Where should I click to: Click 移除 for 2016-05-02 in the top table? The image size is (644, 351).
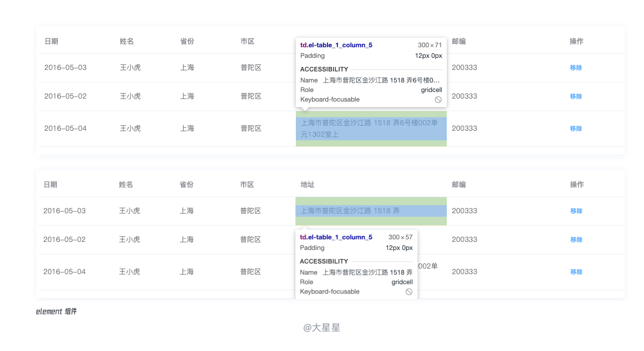(576, 97)
